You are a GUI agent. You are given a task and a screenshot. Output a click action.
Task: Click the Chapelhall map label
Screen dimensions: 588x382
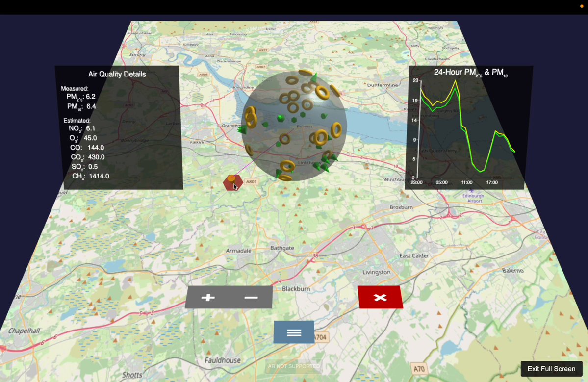(x=24, y=331)
